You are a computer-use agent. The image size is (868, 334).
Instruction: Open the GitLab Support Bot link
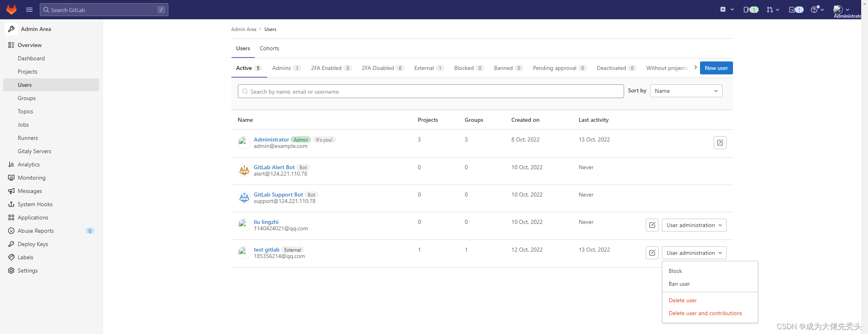278,195
